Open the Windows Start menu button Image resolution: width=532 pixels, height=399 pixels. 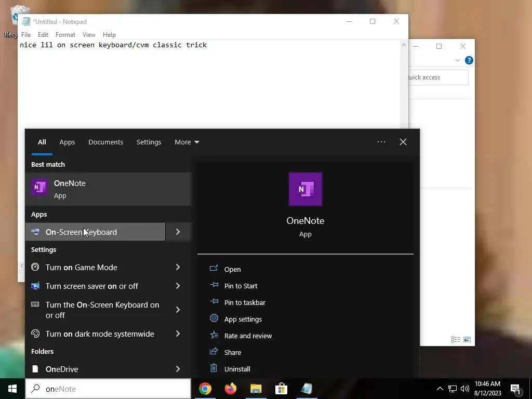click(12, 389)
